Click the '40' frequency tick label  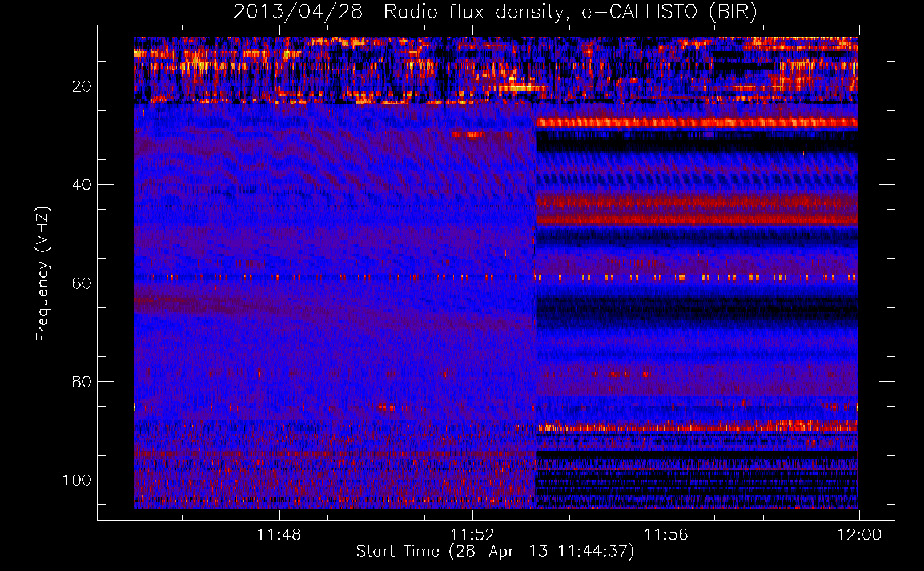pos(82,185)
